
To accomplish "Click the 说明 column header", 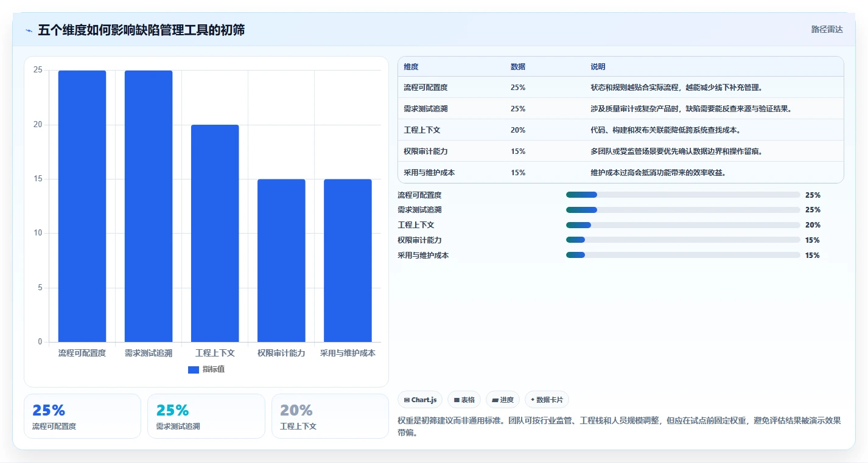I will (598, 67).
